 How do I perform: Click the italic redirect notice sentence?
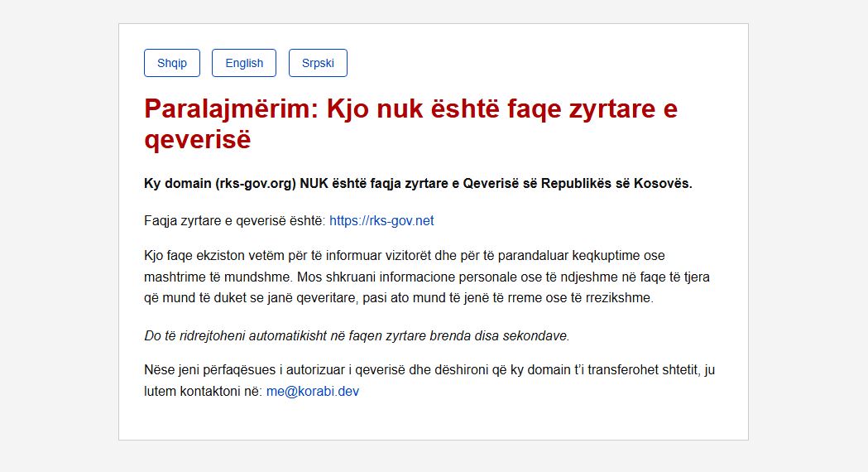point(357,335)
